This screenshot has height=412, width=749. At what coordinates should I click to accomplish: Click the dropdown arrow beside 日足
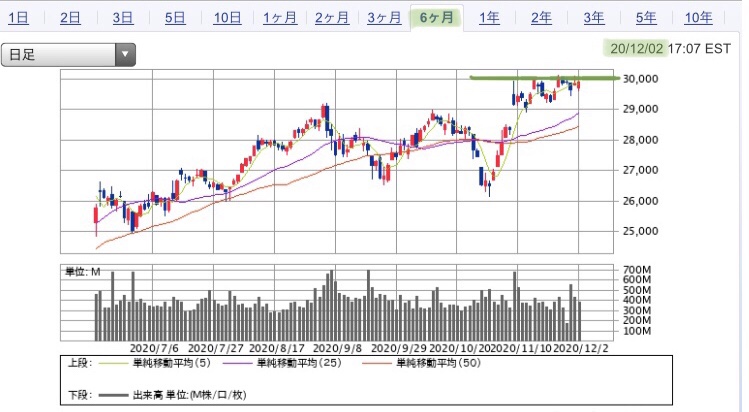[125, 54]
